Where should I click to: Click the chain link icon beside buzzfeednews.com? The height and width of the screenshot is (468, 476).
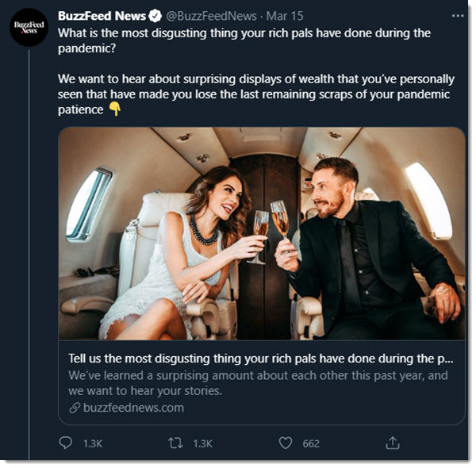coord(75,408)
